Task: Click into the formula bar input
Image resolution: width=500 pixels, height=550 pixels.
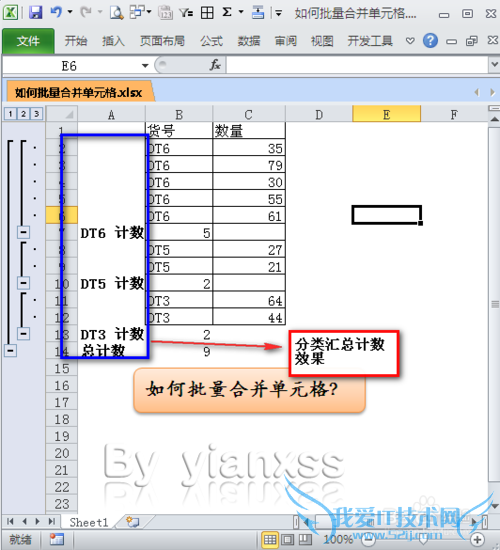Action: coord(357,66)
